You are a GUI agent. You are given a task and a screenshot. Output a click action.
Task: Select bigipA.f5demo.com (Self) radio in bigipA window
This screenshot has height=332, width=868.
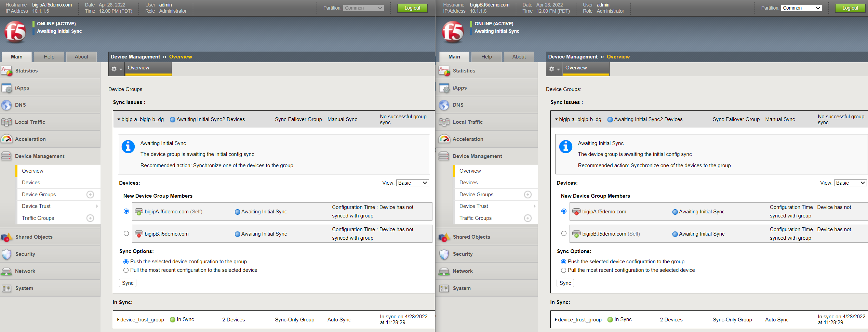(x=126, y=211)
